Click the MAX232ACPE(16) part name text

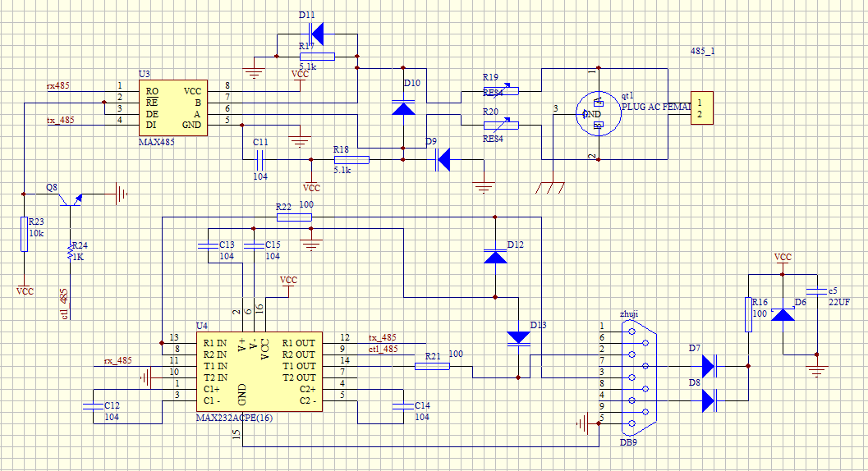234,418
